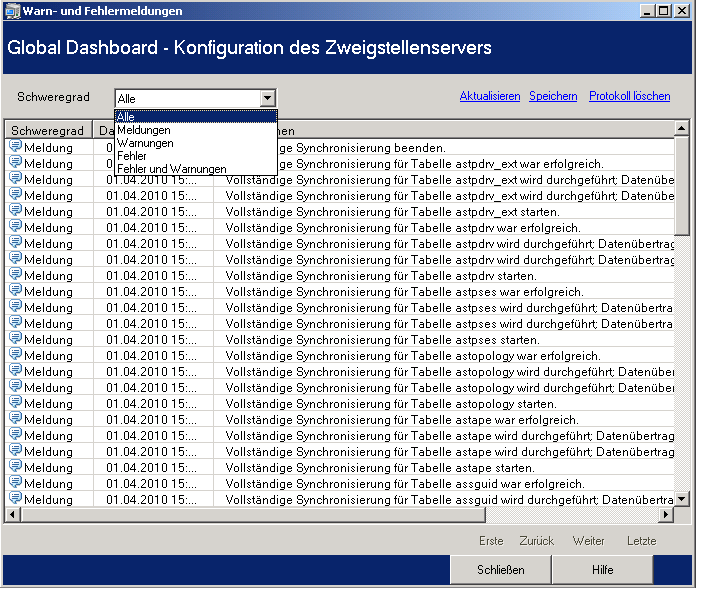Click the icon of the 'astopology starten' row
Viewport: 701px width, 590px height.
coord(15,402)
